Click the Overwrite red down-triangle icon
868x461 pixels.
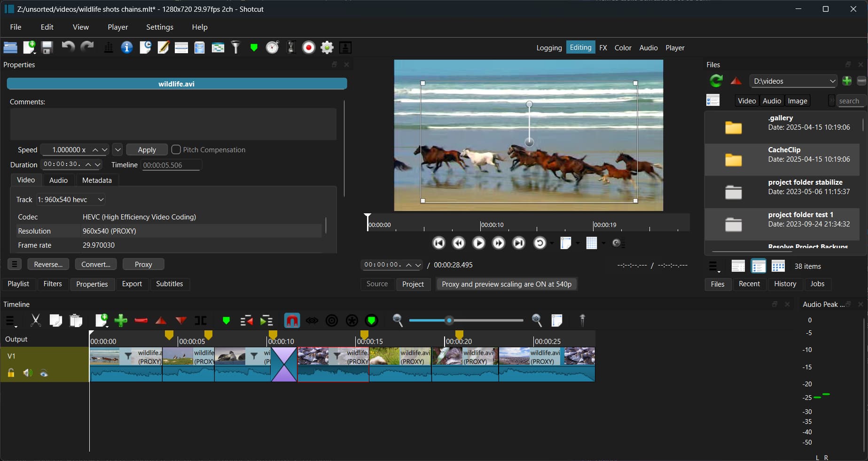(181, 320)
